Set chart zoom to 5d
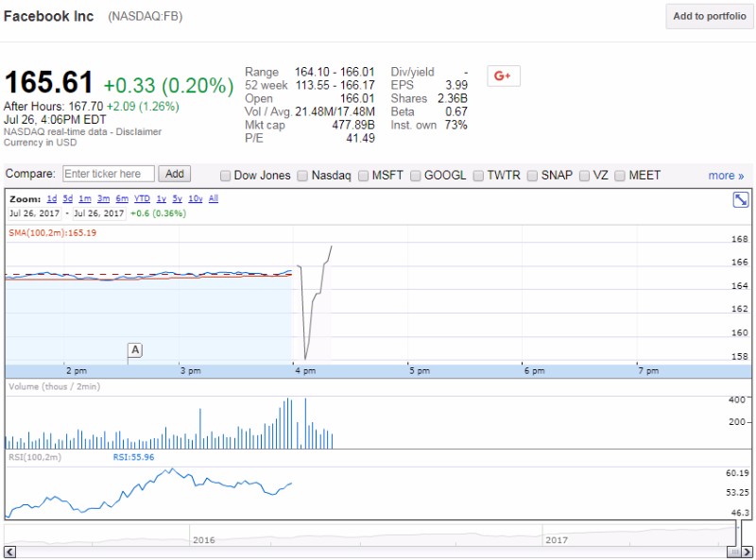 (67, 198)
